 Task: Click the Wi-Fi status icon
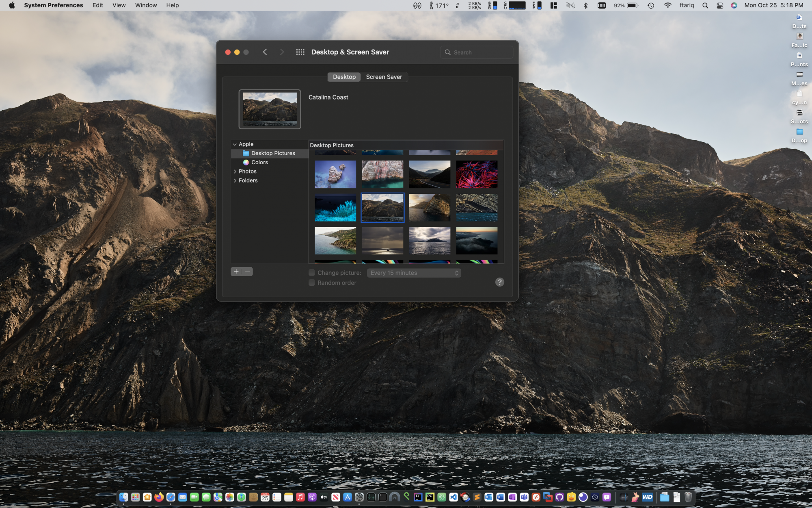point(668,5)
